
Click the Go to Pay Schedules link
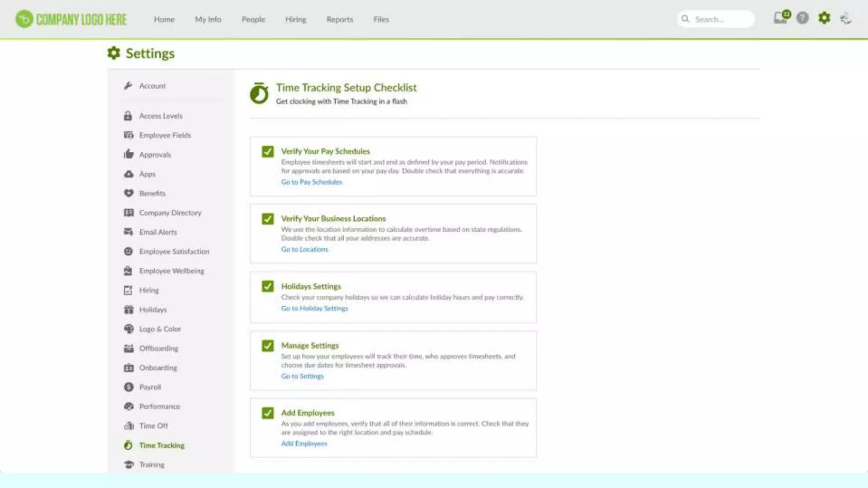point(312,182)
